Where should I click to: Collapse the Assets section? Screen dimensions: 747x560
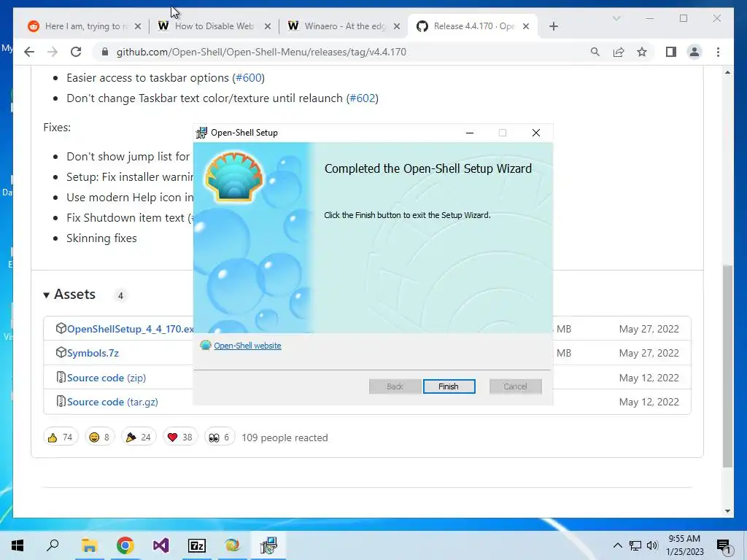click(x=70, y=295)
